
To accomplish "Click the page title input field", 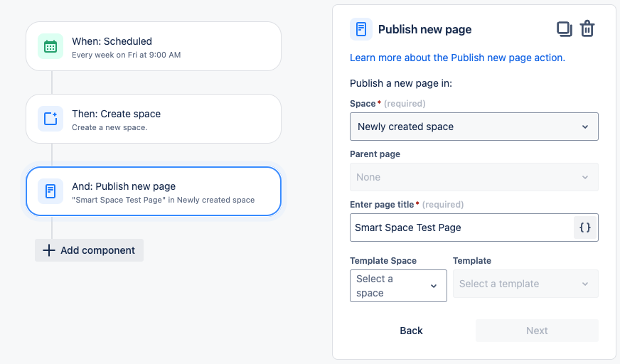I will point(461,227).
